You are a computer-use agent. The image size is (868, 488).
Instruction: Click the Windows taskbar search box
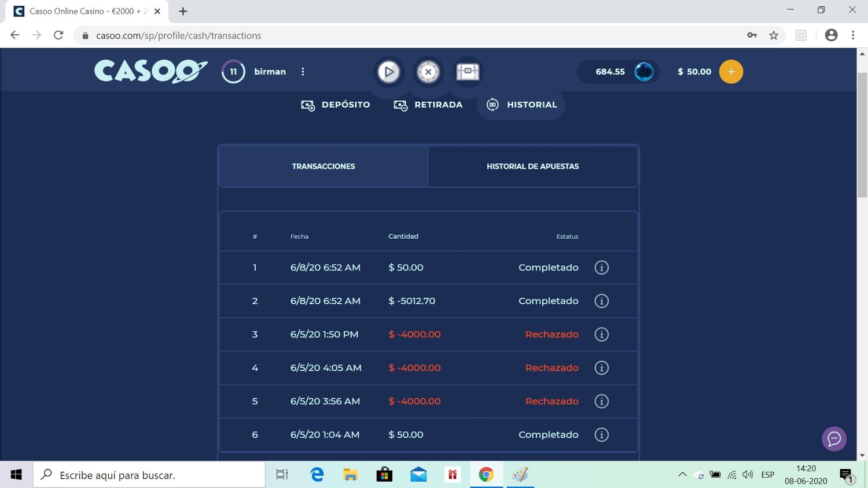[x=149, y=475]
